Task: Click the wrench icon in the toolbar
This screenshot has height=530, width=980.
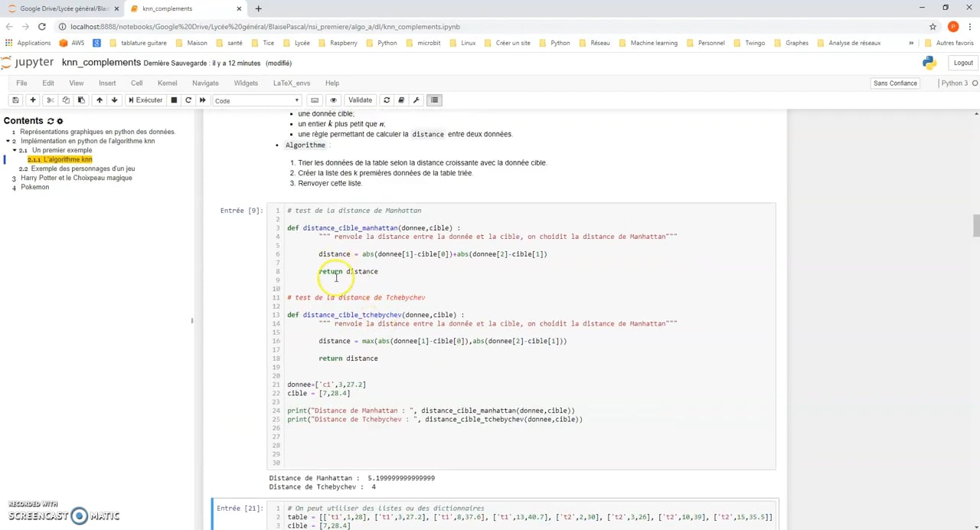Action: pyautogui.click(x=416, y=100)
